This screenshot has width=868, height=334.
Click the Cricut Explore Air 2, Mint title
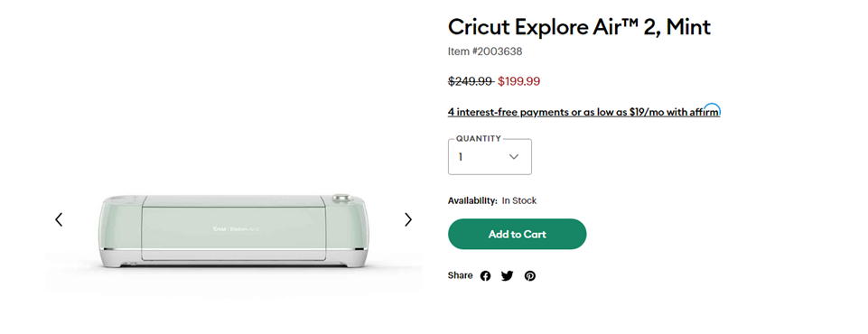579,26
